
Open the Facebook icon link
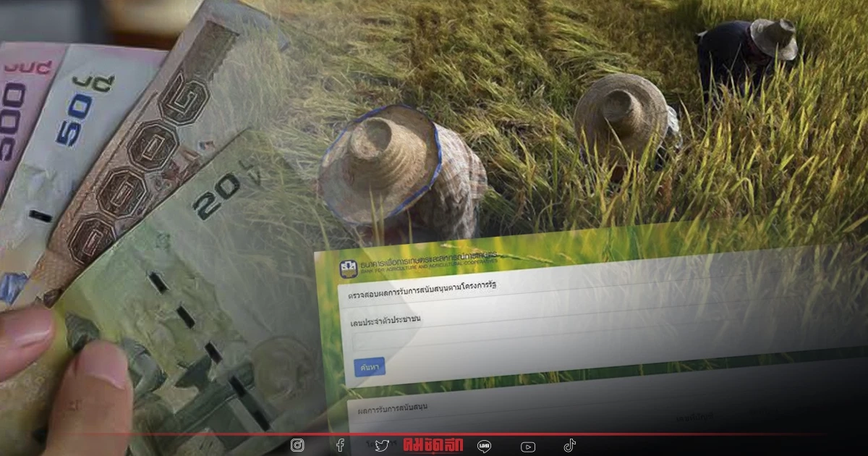point(340,446)
